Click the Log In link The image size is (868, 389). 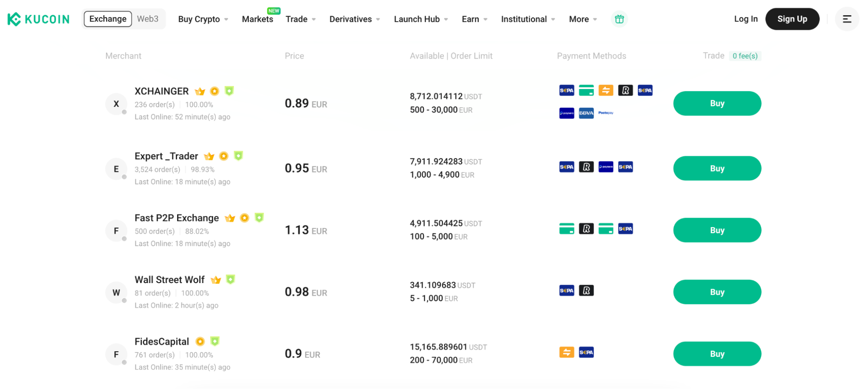(746, 19)
